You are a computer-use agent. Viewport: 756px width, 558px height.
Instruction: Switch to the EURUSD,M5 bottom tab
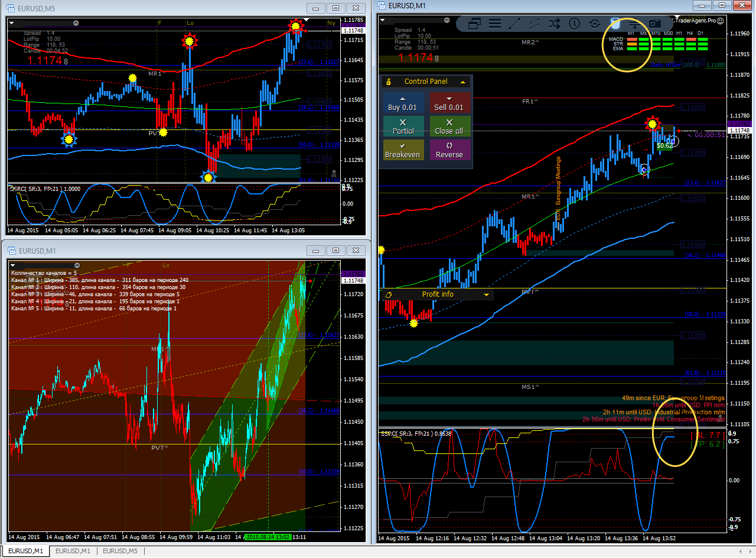click(120, 551)
